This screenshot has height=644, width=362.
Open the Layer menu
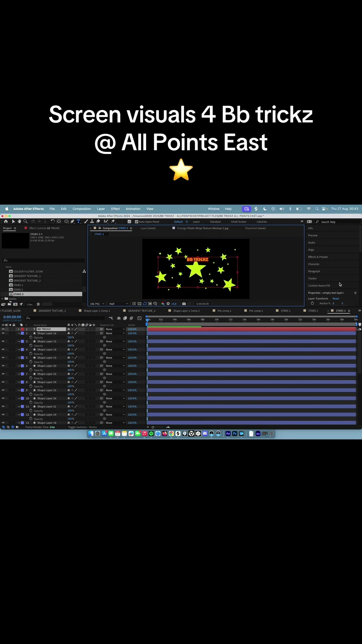[101, 209]
